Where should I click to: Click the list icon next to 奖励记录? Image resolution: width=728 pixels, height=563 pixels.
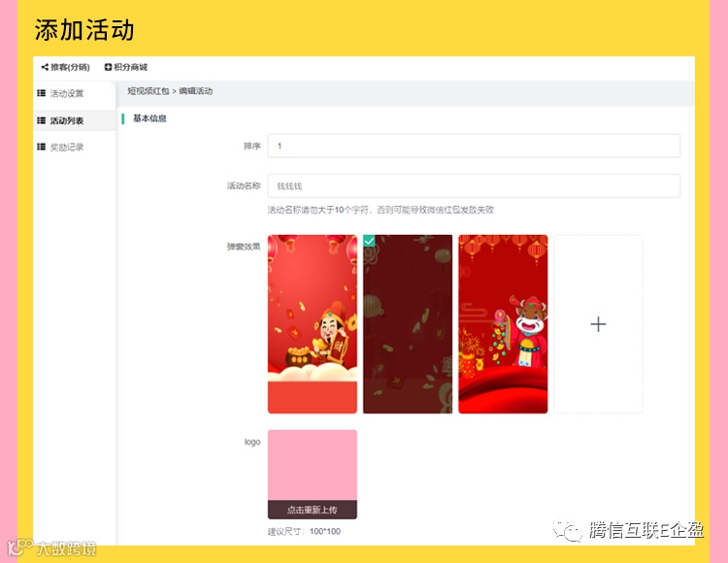coord(42,148)
